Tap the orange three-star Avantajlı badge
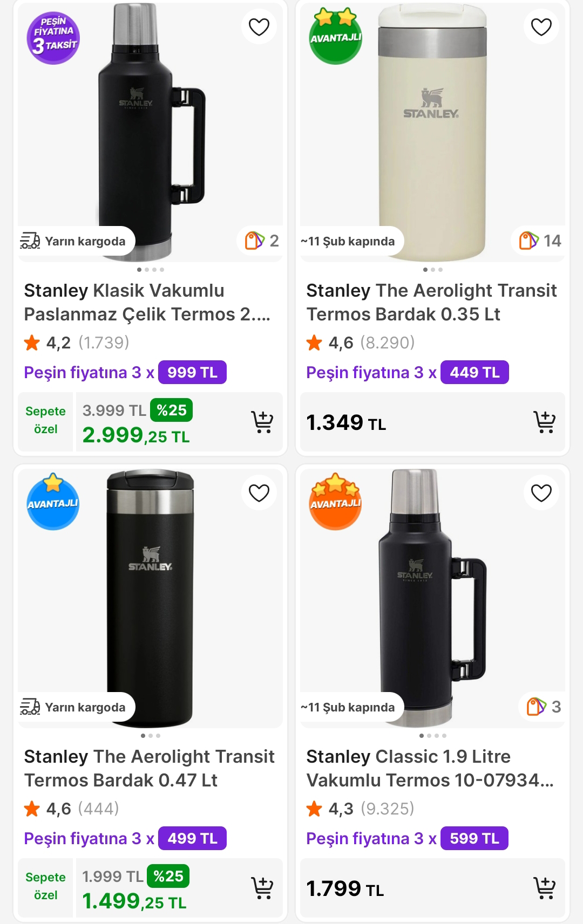 [335, 502]
